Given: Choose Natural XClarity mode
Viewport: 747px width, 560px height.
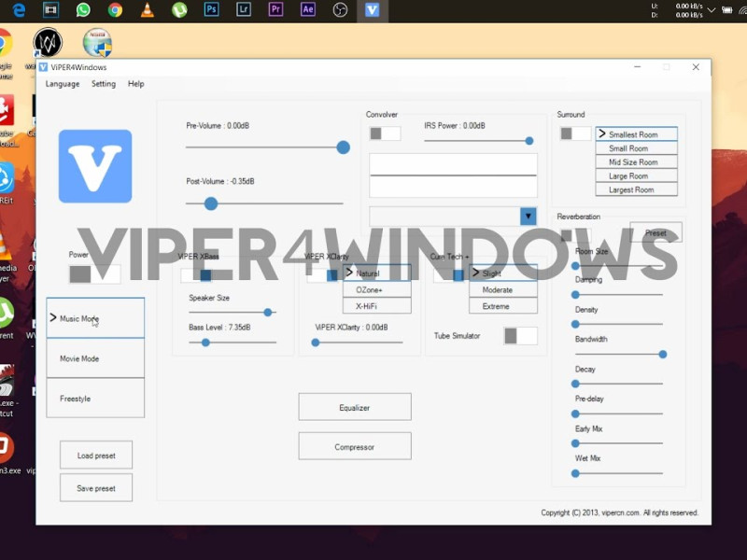Looking at the screenshot, I should 377,273.
